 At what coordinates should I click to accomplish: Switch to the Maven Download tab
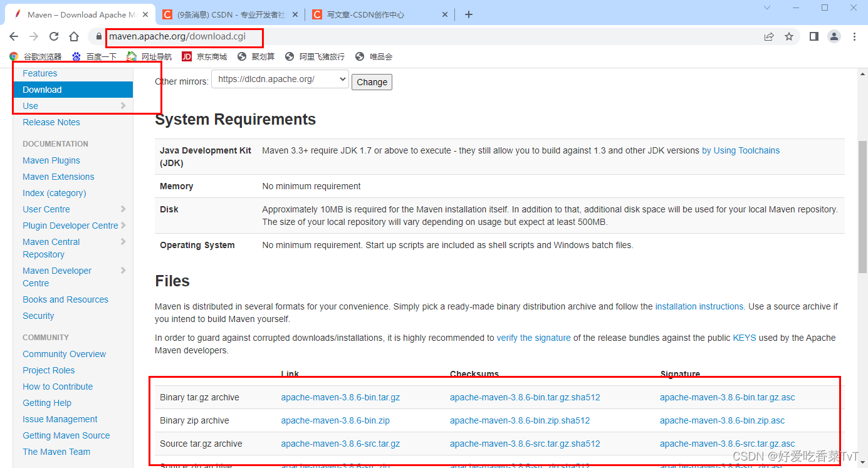pos(79,14)
